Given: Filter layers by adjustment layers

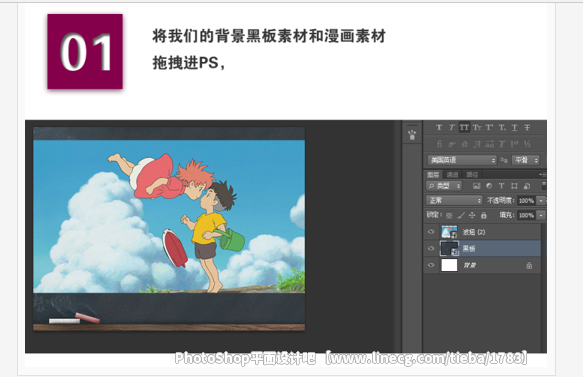Looking at the screenshot, I should [489, 186].
